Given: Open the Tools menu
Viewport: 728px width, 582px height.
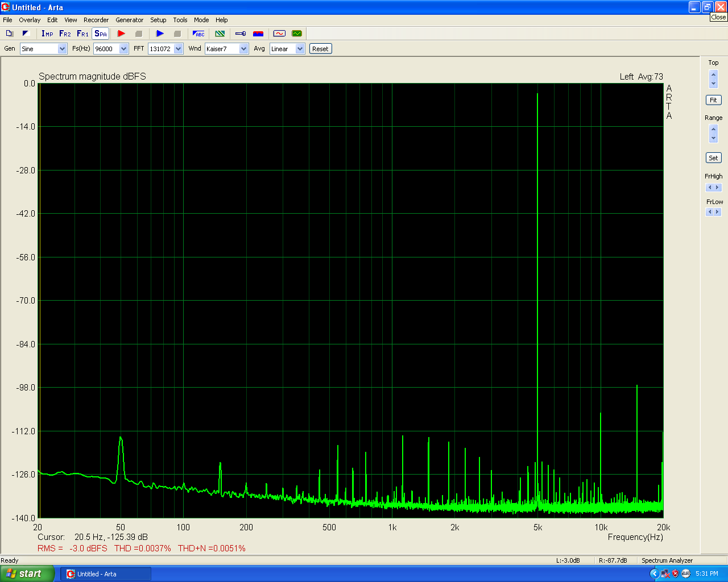Looking at the screenshot, I should tap(180, 20).
